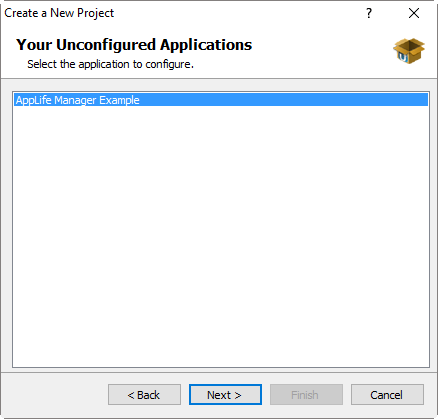Click the gray strip above the list box
Viewport: 438px width, 419px height.
[x=219, y=85]
